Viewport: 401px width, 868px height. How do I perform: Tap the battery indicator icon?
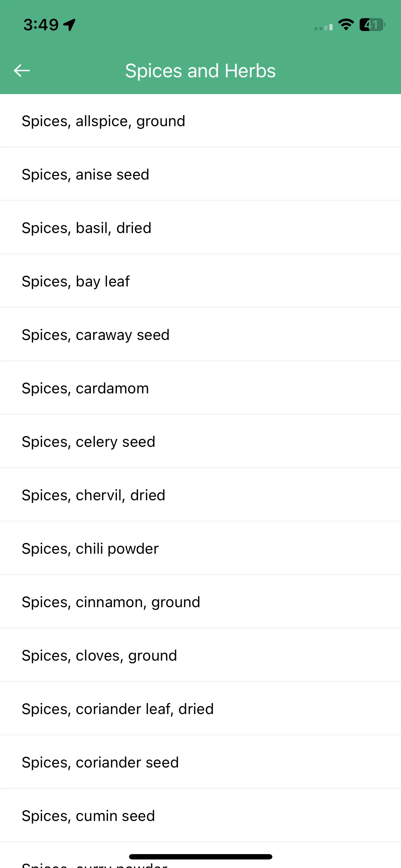(x=372, y=25)
